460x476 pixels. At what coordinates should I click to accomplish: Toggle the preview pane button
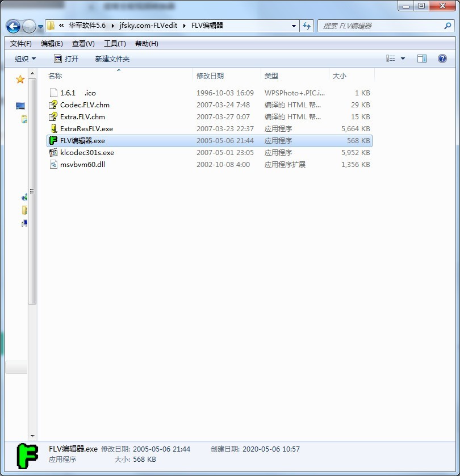click(422, 59)
